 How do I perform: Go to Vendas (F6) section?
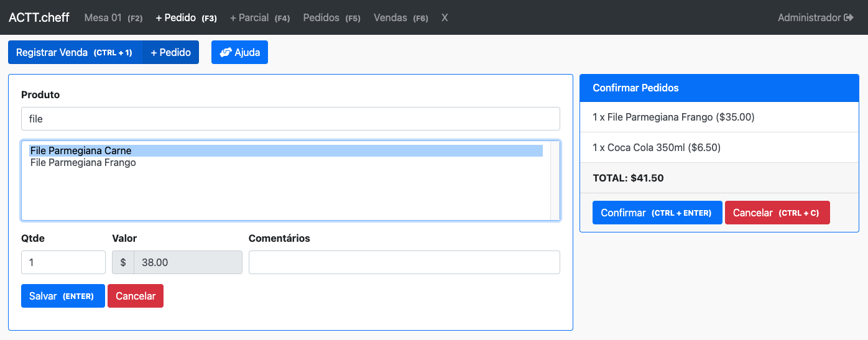400,18
